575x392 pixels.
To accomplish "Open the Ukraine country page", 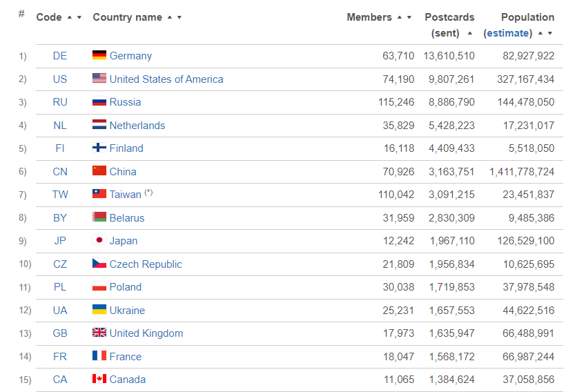I will click(127, 310).
